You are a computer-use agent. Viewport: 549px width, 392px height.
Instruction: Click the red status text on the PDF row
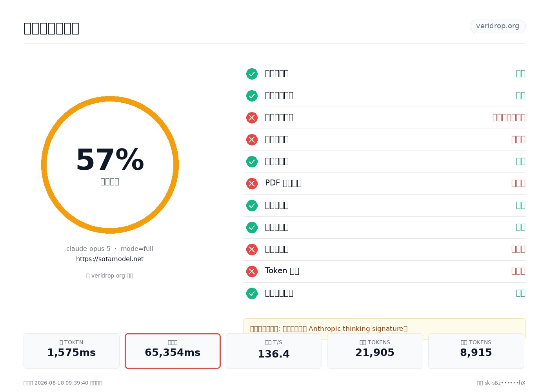(518, 183)
